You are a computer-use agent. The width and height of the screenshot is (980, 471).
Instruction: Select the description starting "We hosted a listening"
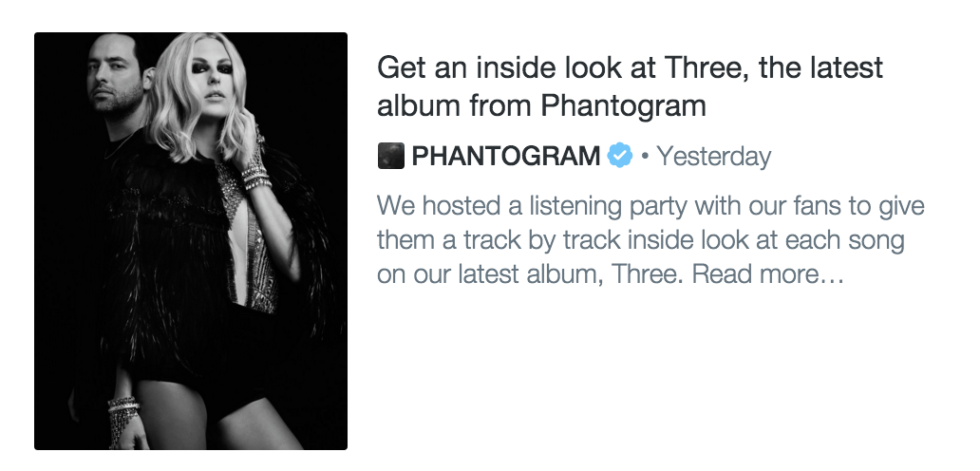coord(650,241)
